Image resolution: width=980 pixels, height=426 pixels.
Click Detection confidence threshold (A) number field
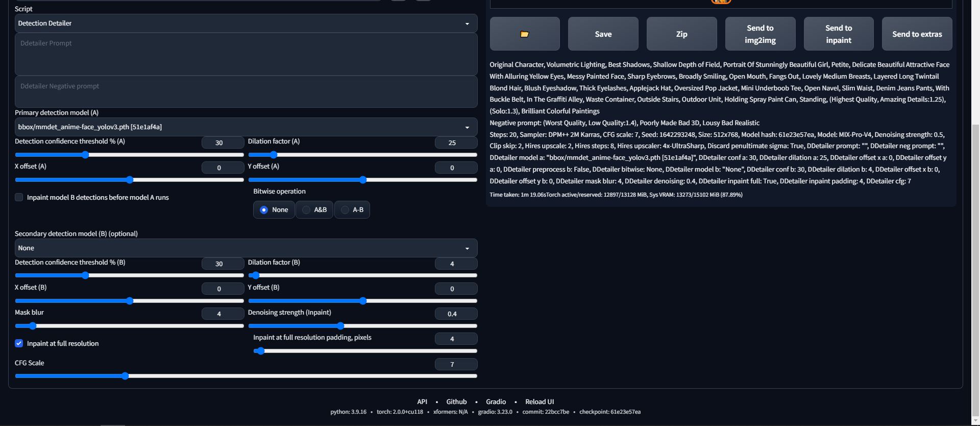(223, 143)
